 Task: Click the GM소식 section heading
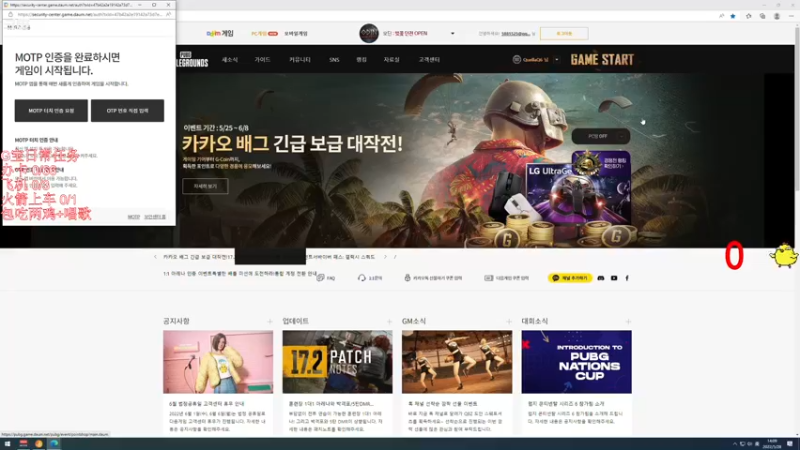(x=414, y=321)
